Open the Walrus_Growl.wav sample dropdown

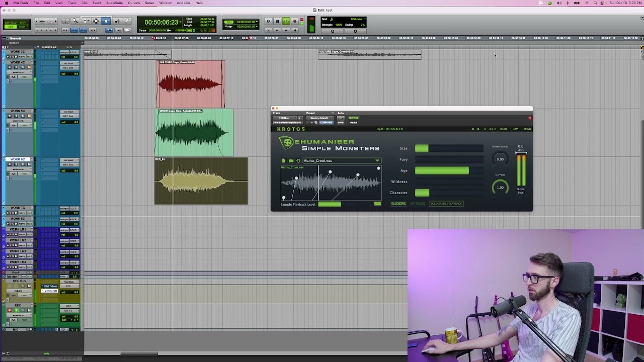tap(342, 160)
